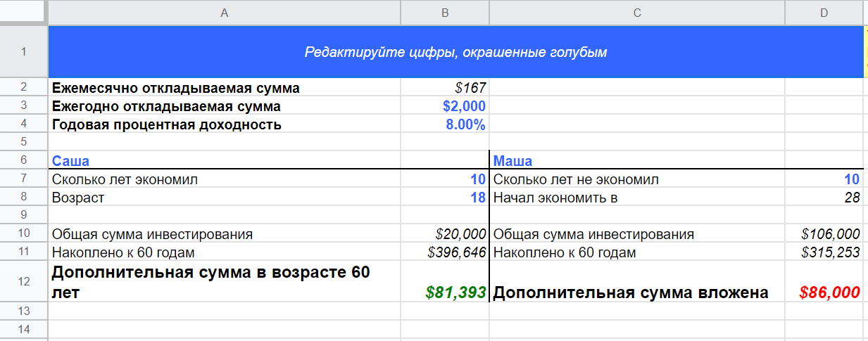Select row 3 header
This screenshot has height=341, width=868.
click(23, 106)
